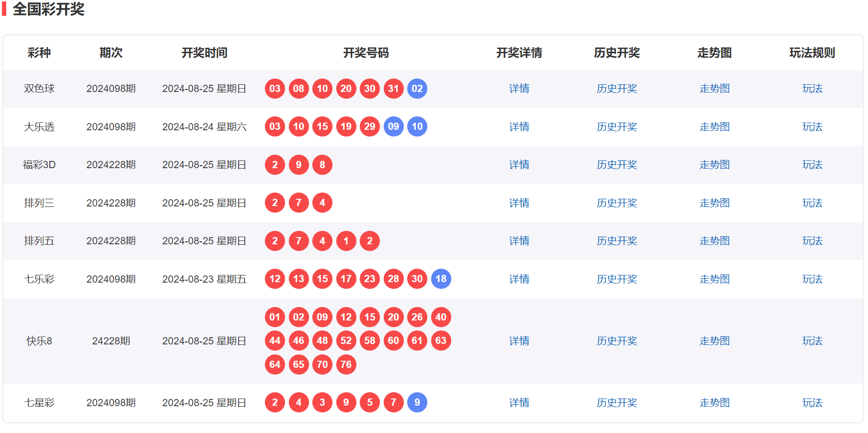The image size is (868, 433).
Task: Click the 快乐8 lottery name
Action: point(39,341)
